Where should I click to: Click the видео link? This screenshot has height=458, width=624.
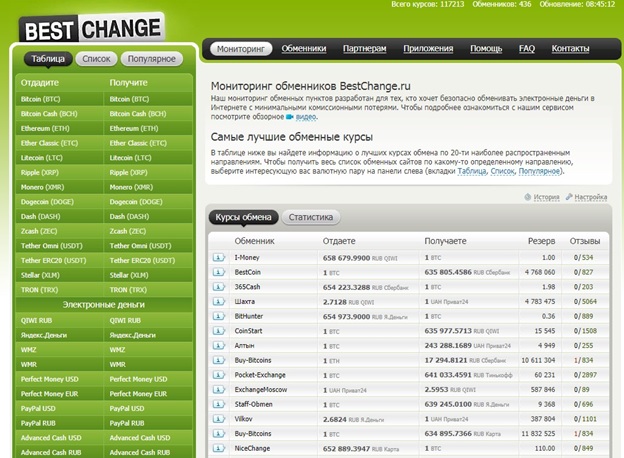pos(306,117)
